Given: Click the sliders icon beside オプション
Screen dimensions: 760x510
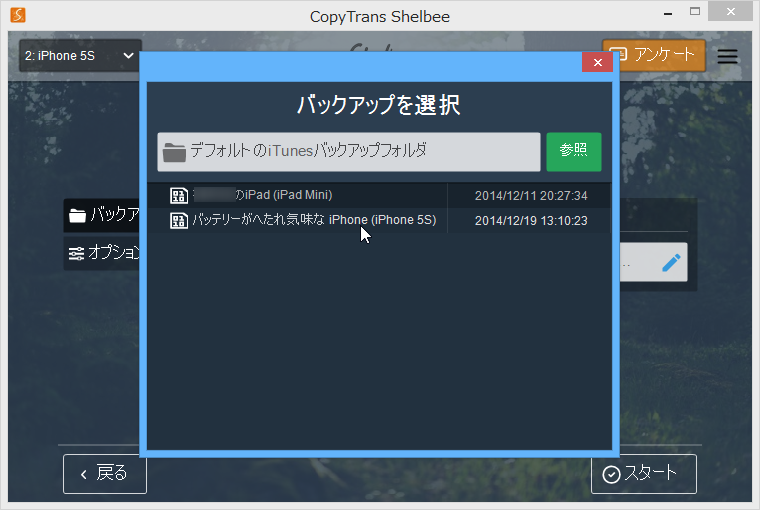Looking at the screenshot, I should (x=76, y=254).
